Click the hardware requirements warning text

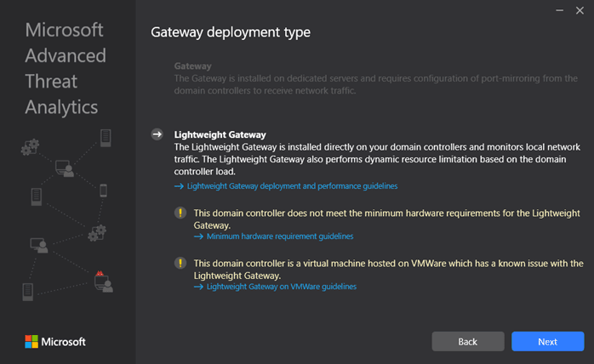click(x=387, y=219)
